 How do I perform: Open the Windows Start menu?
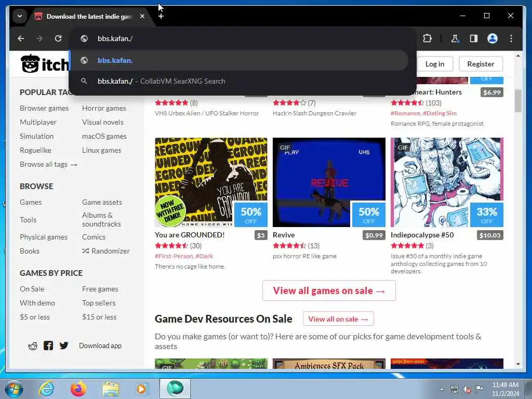tap(14, 389)
